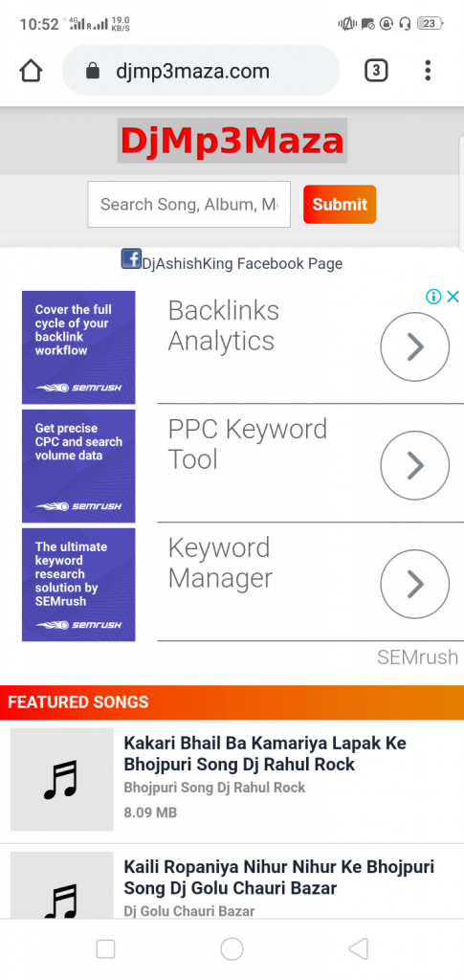The width and height of the screenshot is (464, 980).
Task: Open DjAshishKing Facebook Page link
Action: [x=242, y=264]
